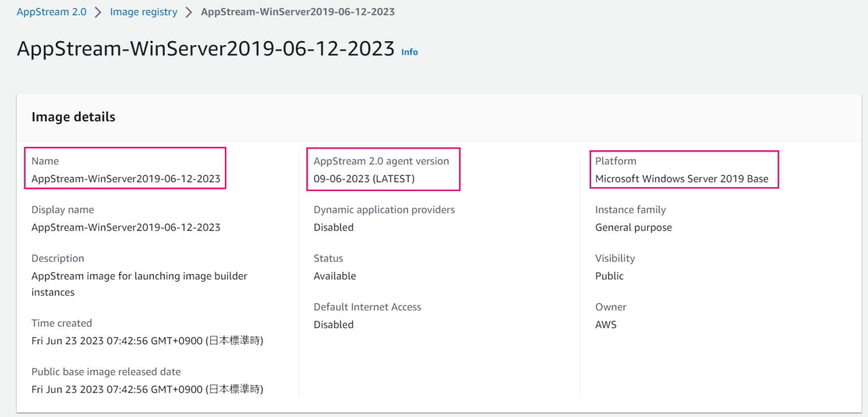Screen dimensions: 868x417
Task: Navigate to the Image registry page
Action: [144, 11]
